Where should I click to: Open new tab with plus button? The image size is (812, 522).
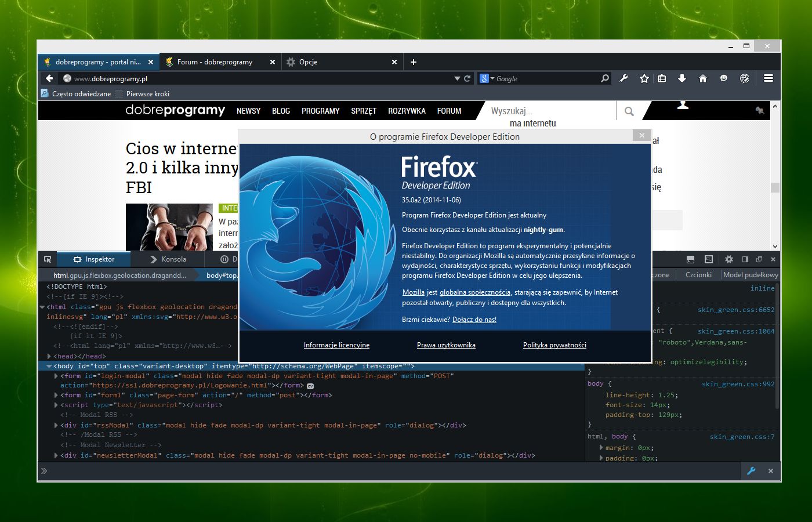414,62
